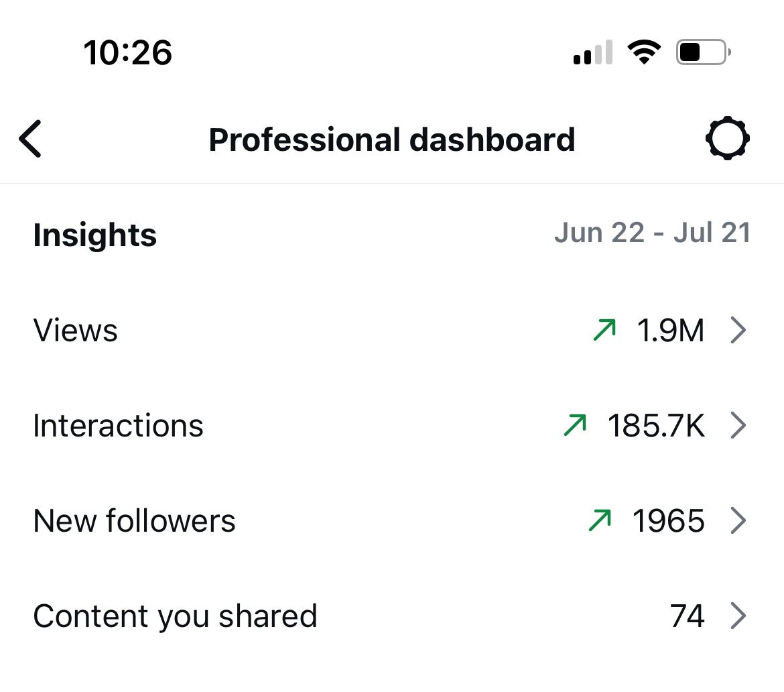Expand the Content you shared chevron
This screenshot has width=784, height=692.
pyautogui.click(x=738, y=616)
